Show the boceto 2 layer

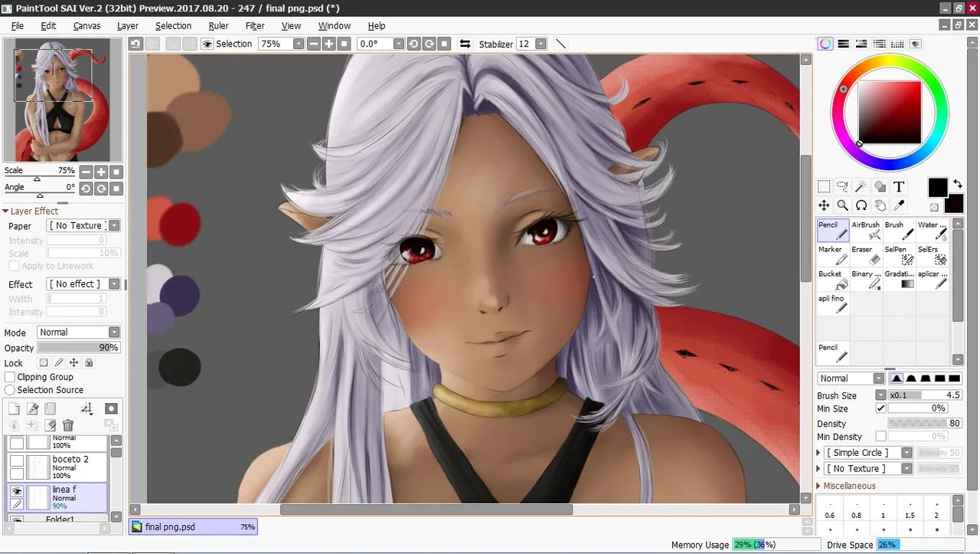tap(16, 460)
